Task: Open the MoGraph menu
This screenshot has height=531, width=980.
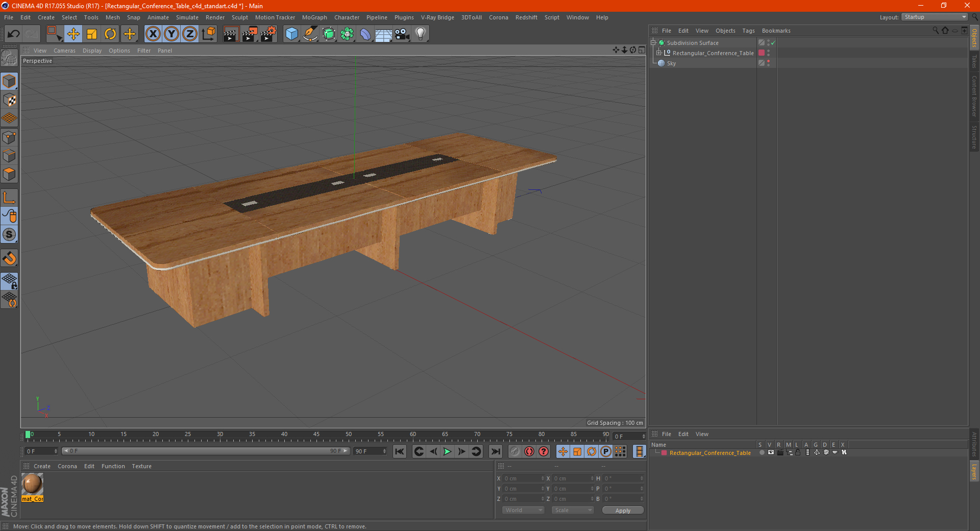Action: (x=314, y=17)
